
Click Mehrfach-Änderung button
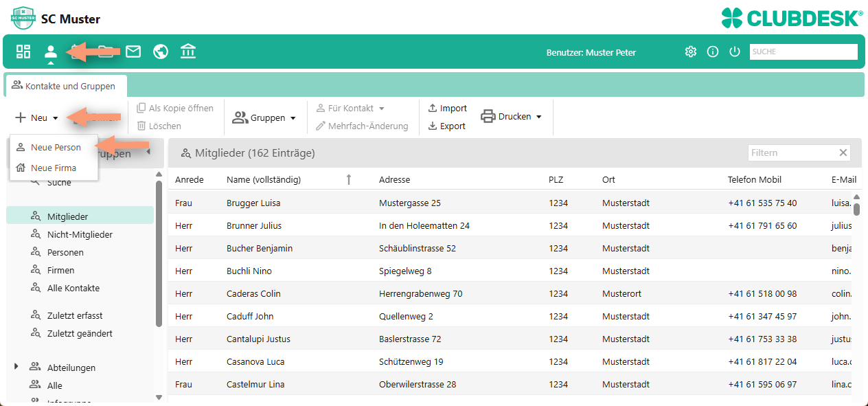[362, 126]
